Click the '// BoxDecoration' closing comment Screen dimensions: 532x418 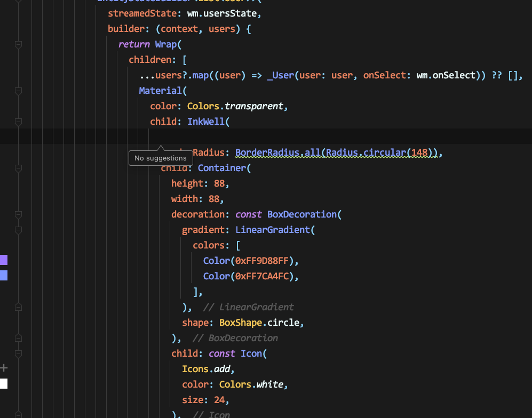click(x=235, y=338)
